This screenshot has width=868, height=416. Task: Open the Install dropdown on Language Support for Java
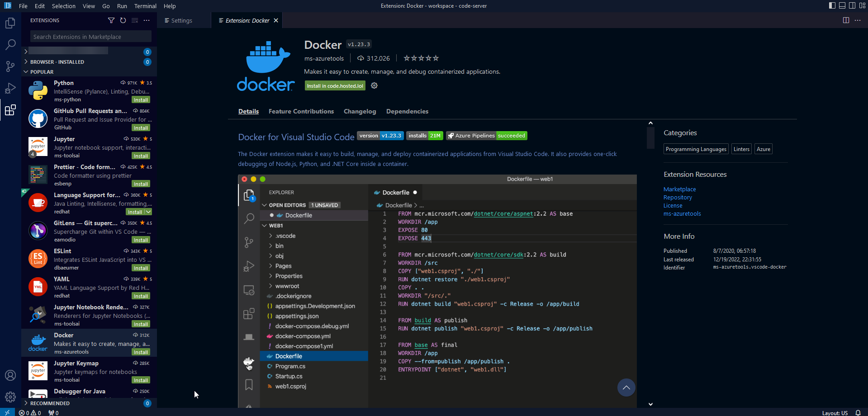click(149, 212)
